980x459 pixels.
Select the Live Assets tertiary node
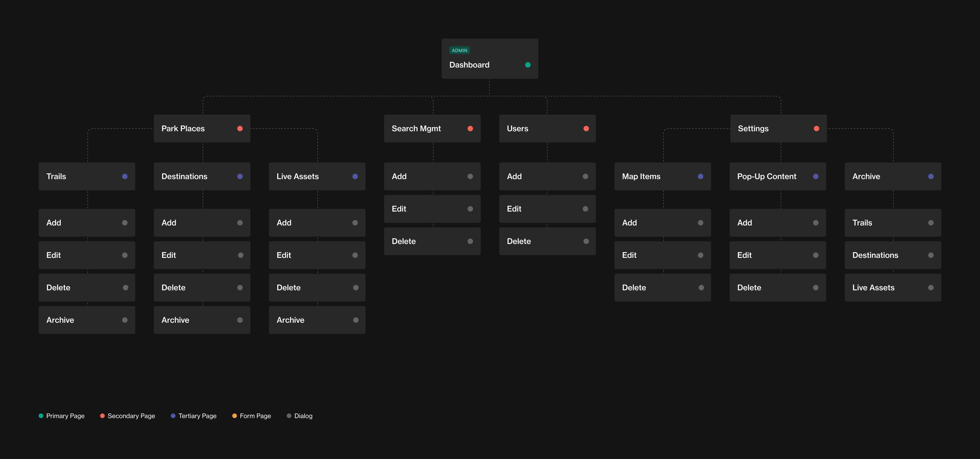pyautogui.click(x=317, y=177)
